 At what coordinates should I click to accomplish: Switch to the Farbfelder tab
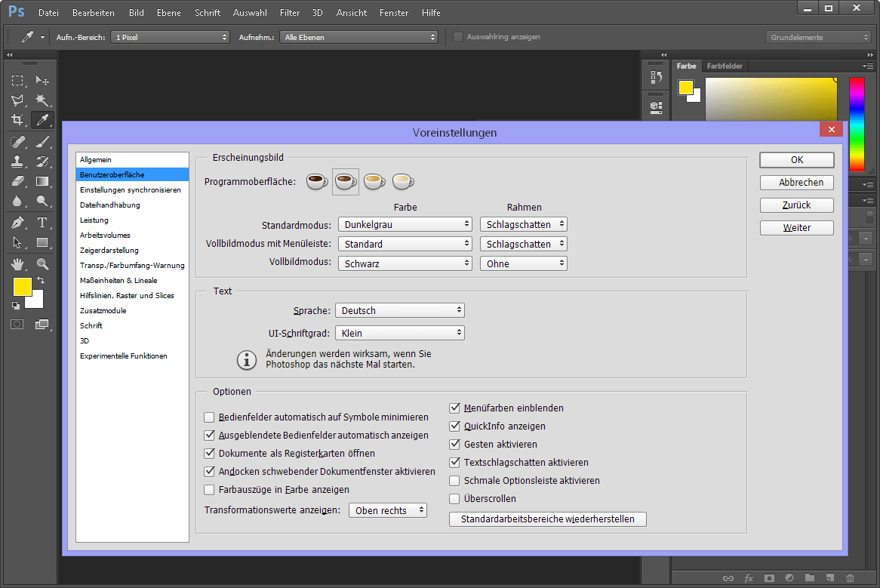click(725, 66)
